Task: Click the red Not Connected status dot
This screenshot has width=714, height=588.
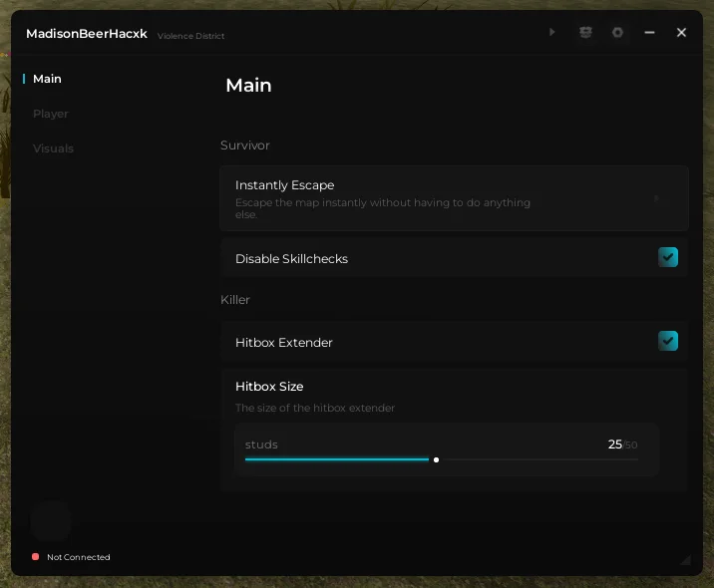Action: click(36, 557)
